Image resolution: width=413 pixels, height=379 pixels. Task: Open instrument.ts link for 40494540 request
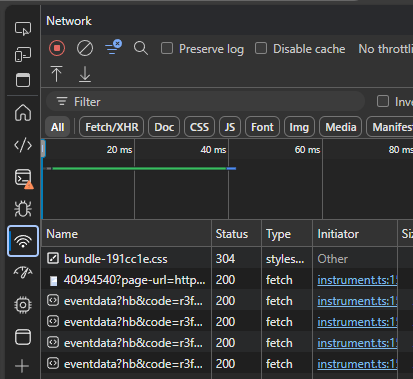[357, 280]
